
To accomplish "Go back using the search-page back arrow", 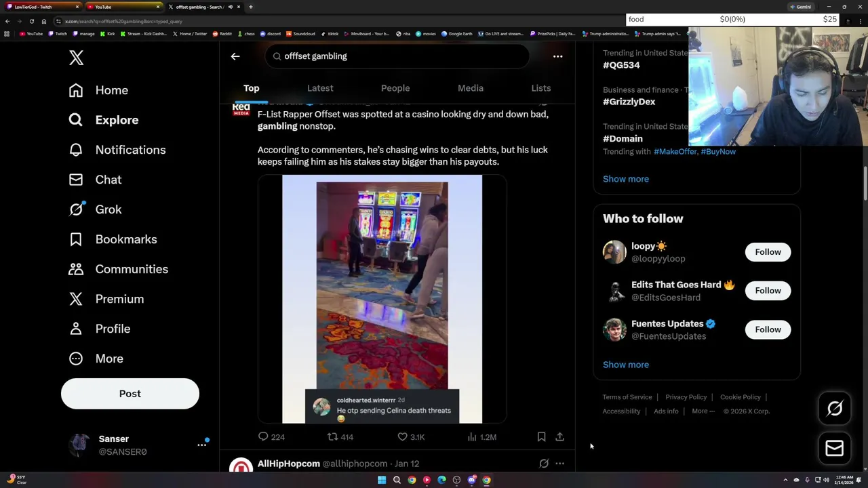I will point(235,56).
